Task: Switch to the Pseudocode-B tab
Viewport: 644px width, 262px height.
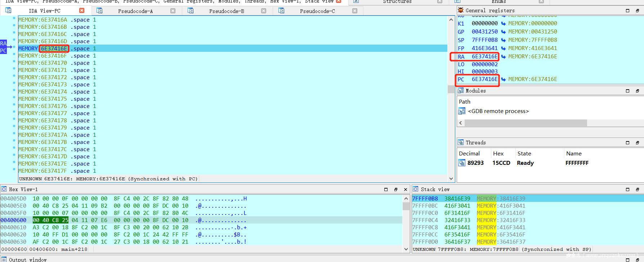Action: coord(226,11)
